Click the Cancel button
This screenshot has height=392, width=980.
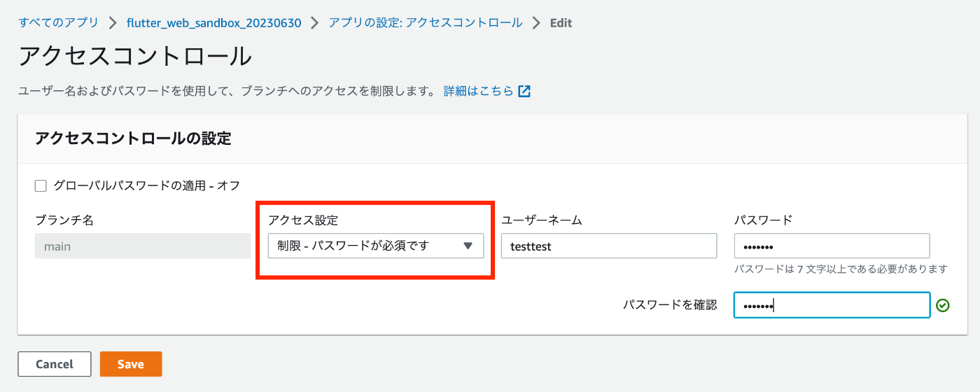point(55,364)
